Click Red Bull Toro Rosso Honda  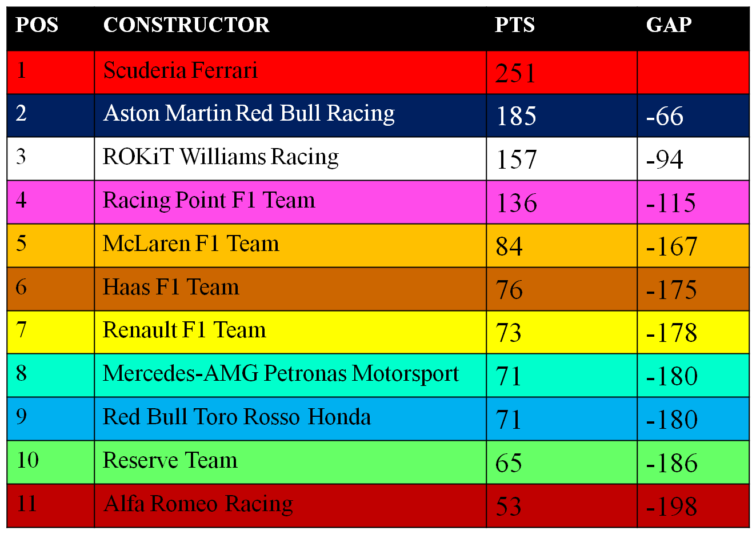click(x=237, y=417)
